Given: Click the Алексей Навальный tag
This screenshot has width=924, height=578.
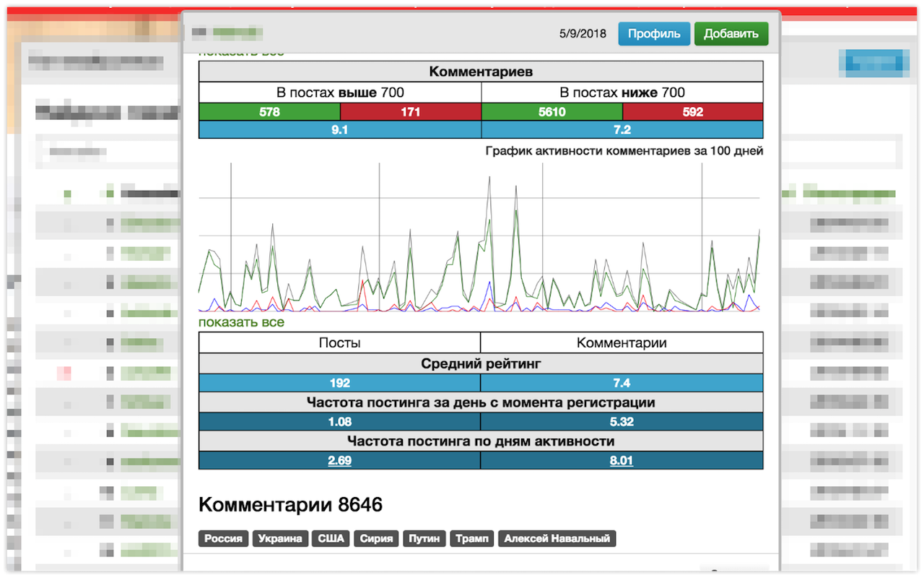Looking at the screenshot, I should point(557,538).
